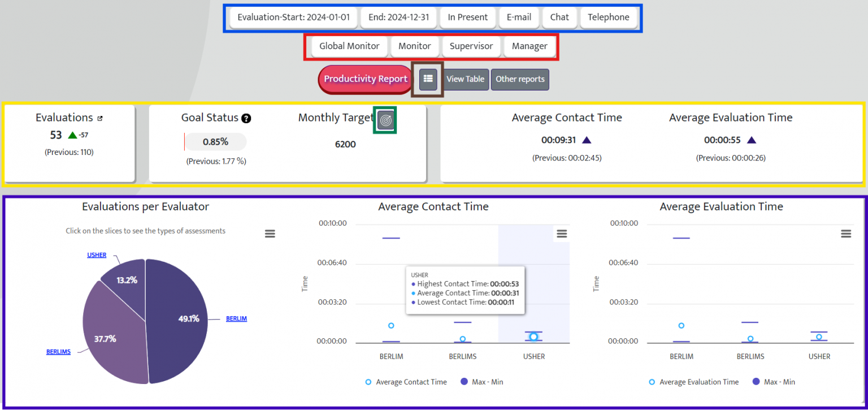Click the text "(Previous: 110)"

[69, 152]
